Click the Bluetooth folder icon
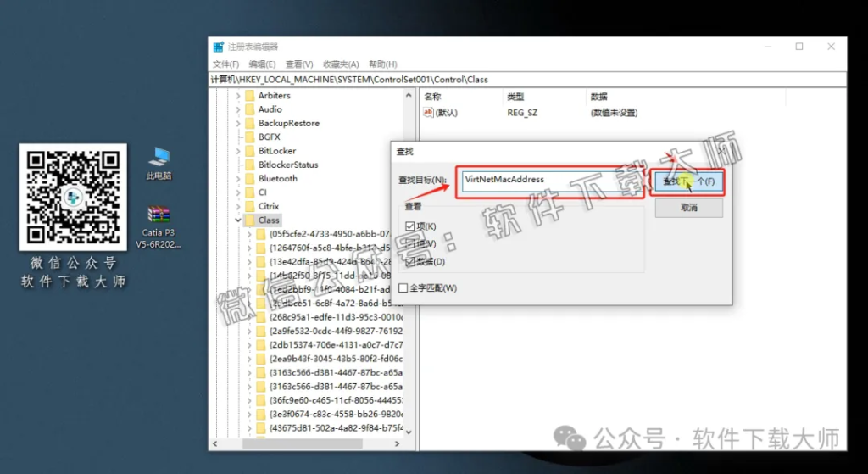Viewport: 868px width, 474px height. [249, 178]
